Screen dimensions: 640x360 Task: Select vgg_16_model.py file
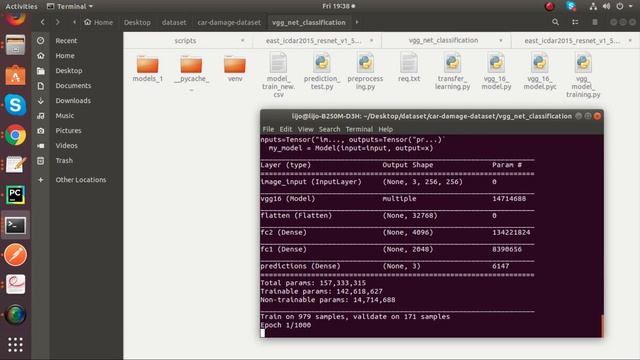click(x=496, y=71)
